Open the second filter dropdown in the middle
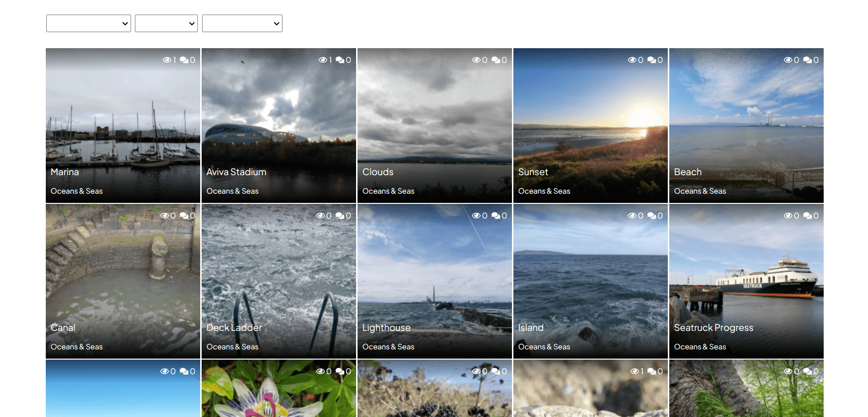The image size is (868, 417). [x=166, y=23]
